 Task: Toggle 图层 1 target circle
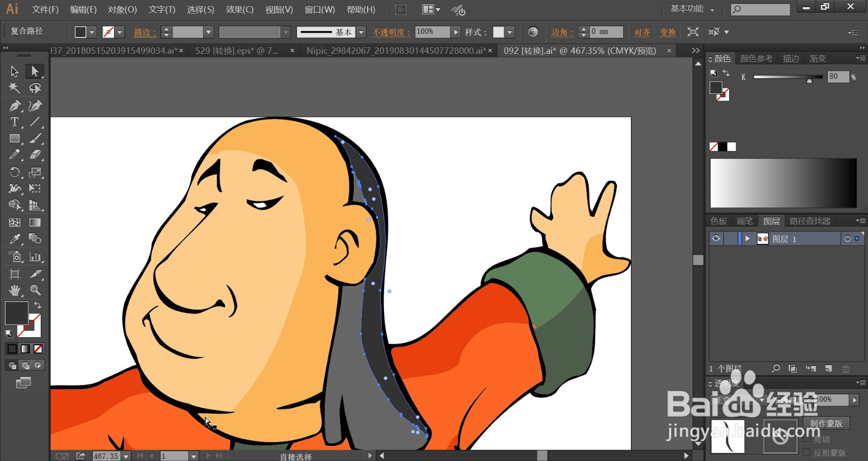tap(847, 238)
